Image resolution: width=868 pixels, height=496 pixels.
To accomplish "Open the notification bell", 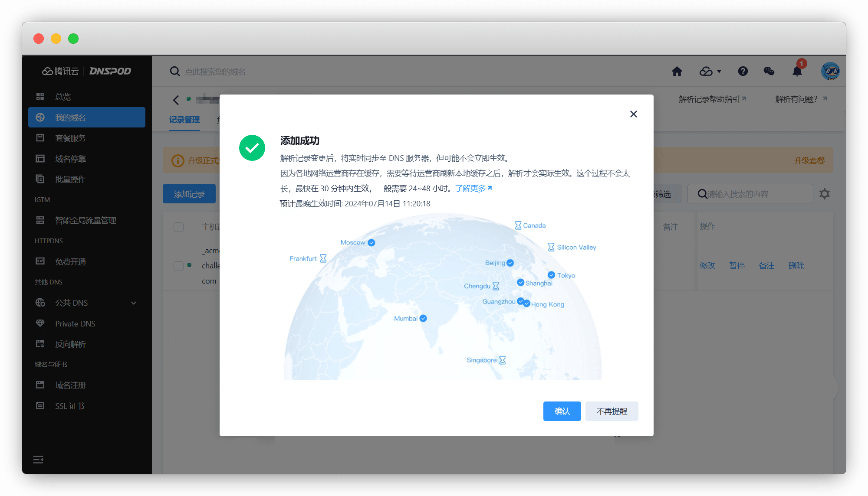I will (797, 72).
